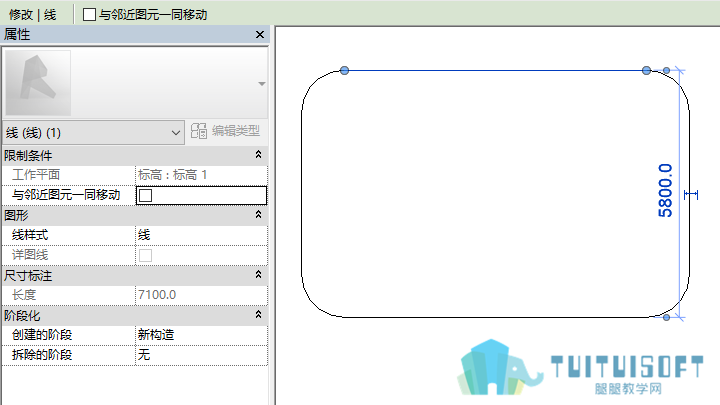Click the 线样式 property label
720x405 pixels.
(30, 235)
